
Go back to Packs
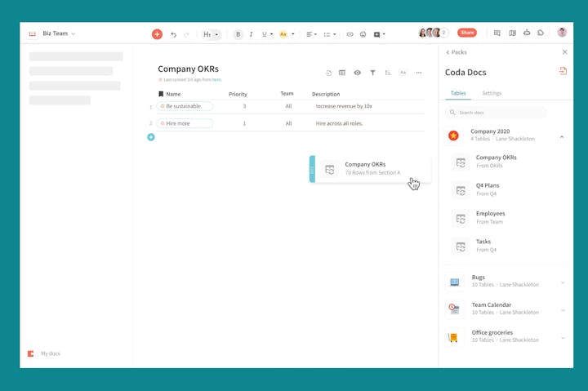(457, 52)
